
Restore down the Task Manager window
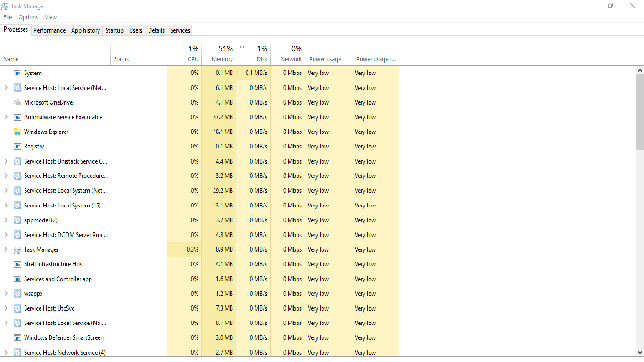(x=611, y=5)
